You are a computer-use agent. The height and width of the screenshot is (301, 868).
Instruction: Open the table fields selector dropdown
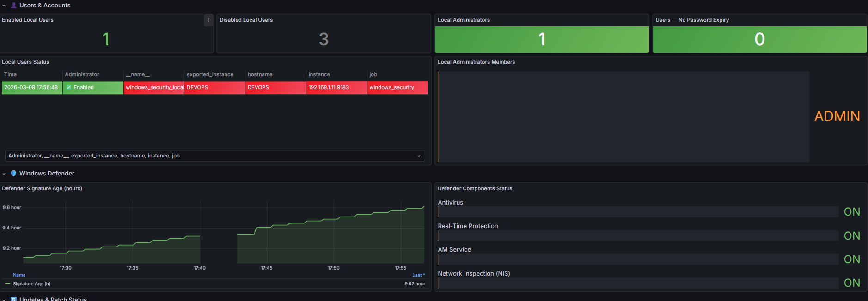point(214,156)
